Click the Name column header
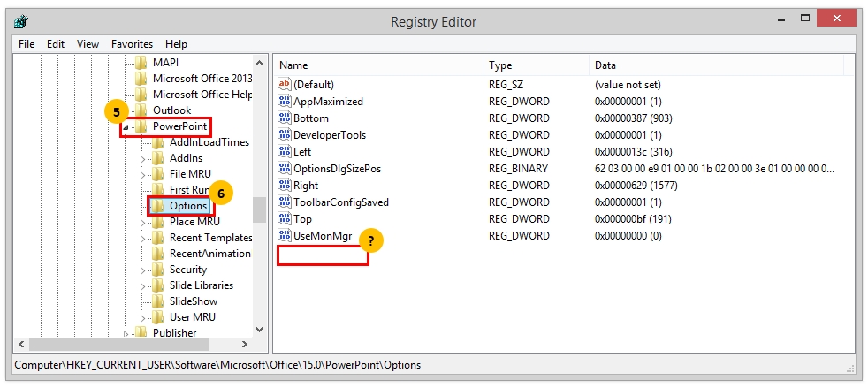868x388 pixels. click(378, 65)
